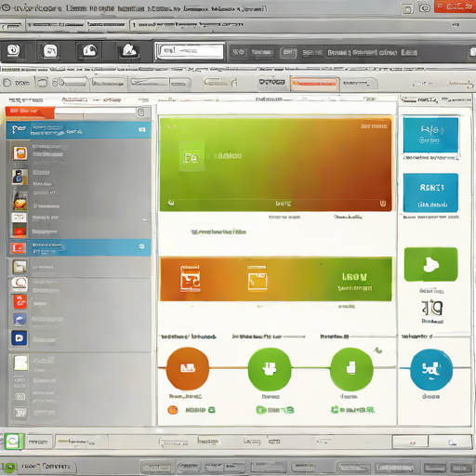This screenshot has width=476, height=476.
Task: Click the lower blue tile in right column
Action: [x=430, y=192]
